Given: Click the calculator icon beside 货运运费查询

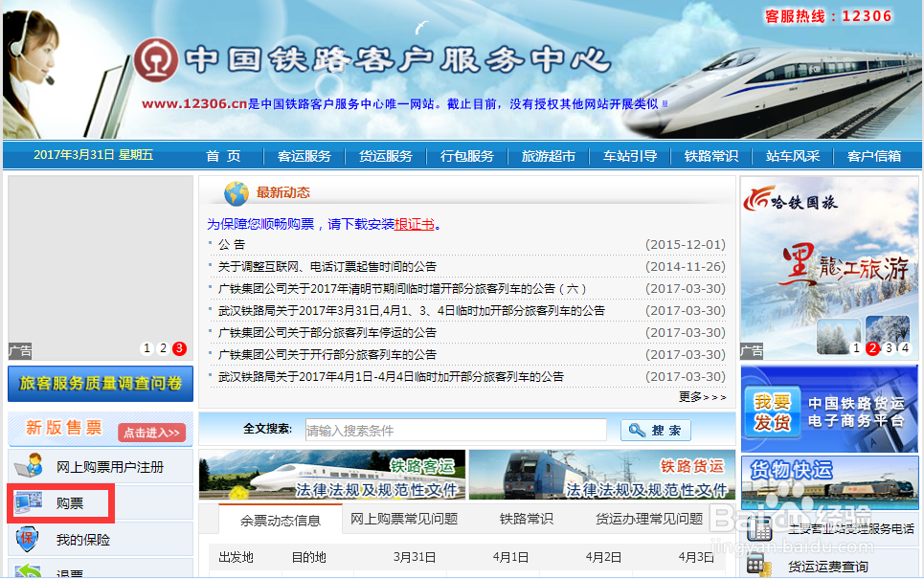Looking at the screenshot, I should pos(757,563).
